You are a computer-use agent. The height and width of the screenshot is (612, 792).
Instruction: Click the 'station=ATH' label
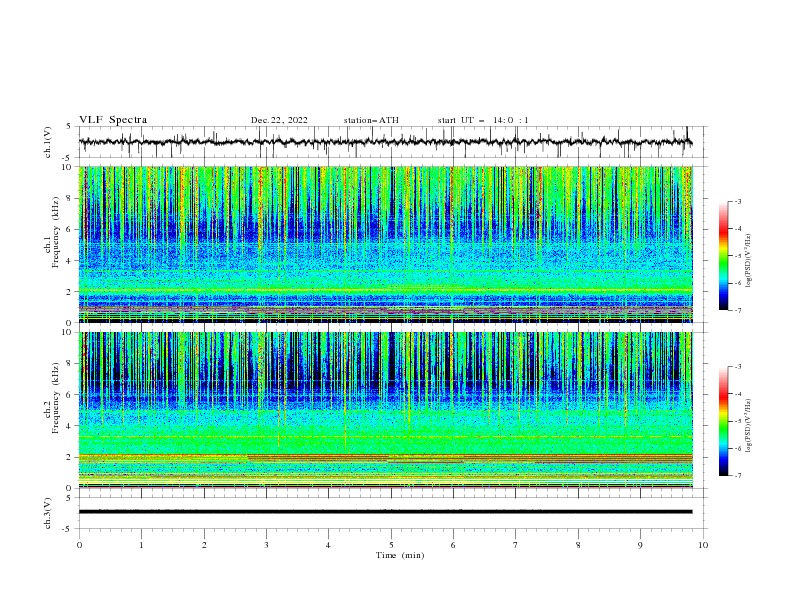371,120
